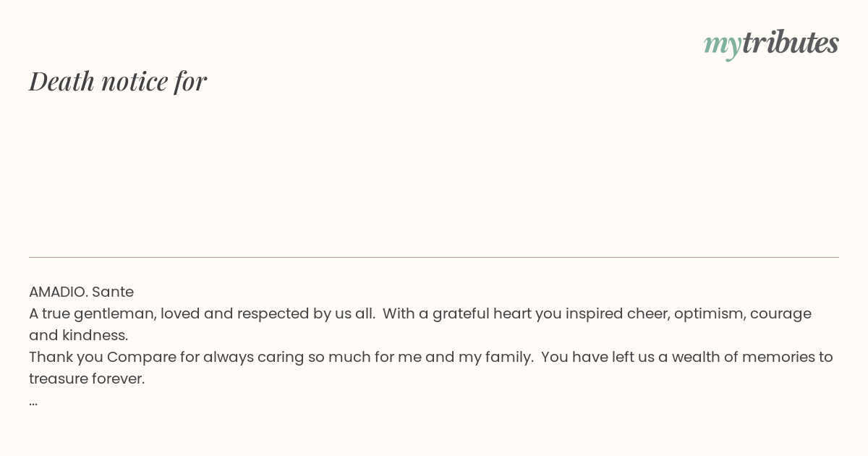The height and width of the screenshot is (456, 868).
Task: Click the "Death notice for" heading
Action: [x=118, y=81]
